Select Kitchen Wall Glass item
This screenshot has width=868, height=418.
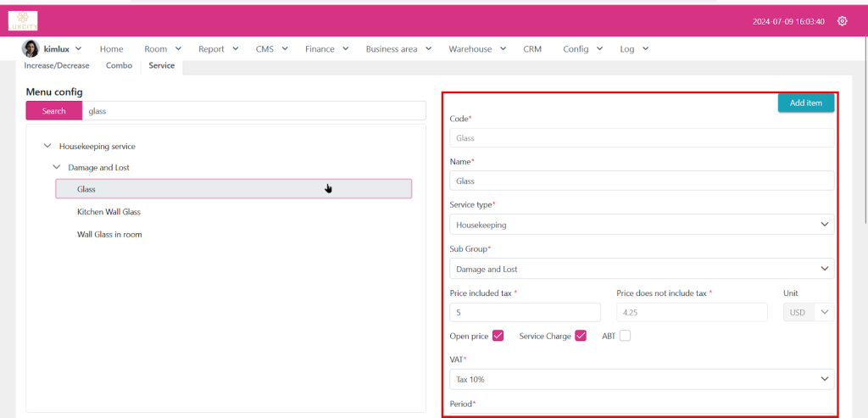click(x=108, y=212)
